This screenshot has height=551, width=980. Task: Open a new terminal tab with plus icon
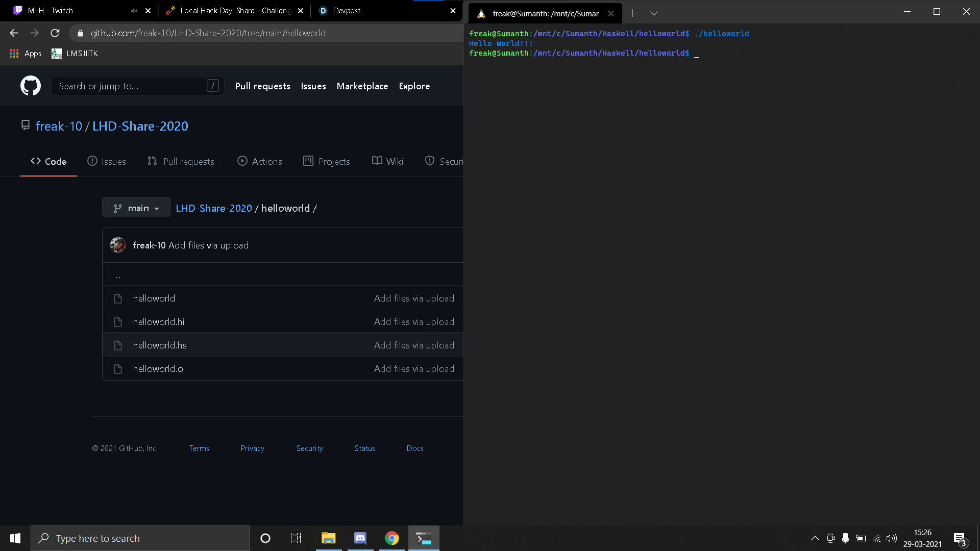[632, 13]
